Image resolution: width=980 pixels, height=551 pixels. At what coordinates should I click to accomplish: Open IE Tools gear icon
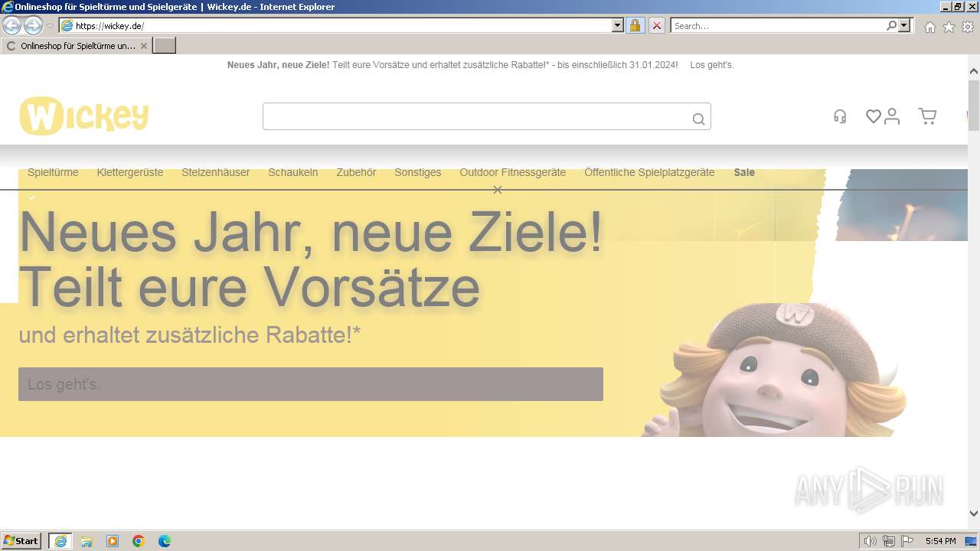point(968,27)
